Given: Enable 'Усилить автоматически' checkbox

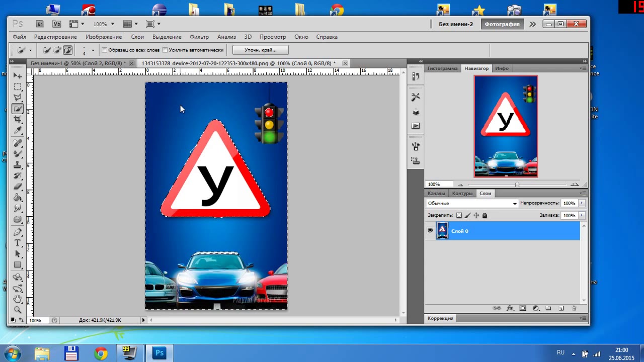Looking at the screenshot, I should tap(165, 50).
